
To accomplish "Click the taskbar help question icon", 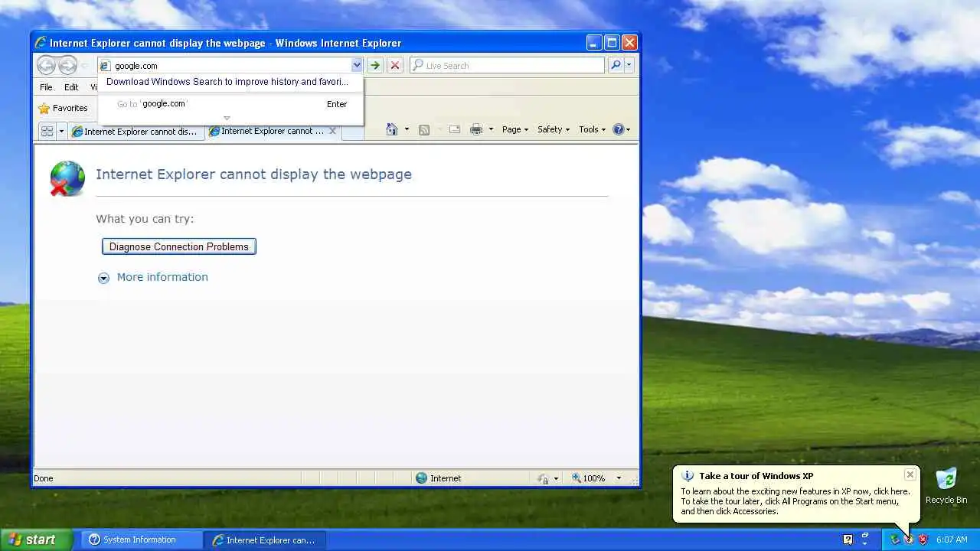I will coord(848,540).
